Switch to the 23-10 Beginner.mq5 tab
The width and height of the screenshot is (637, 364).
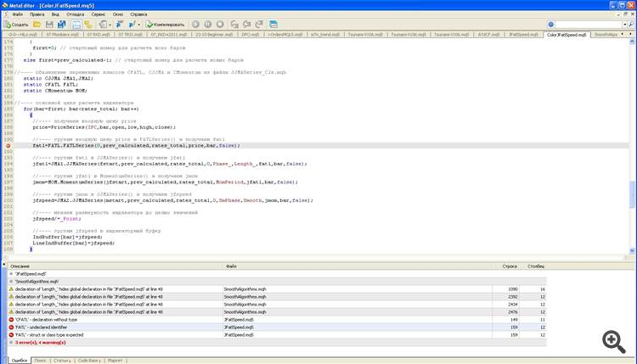coord(214,35)
